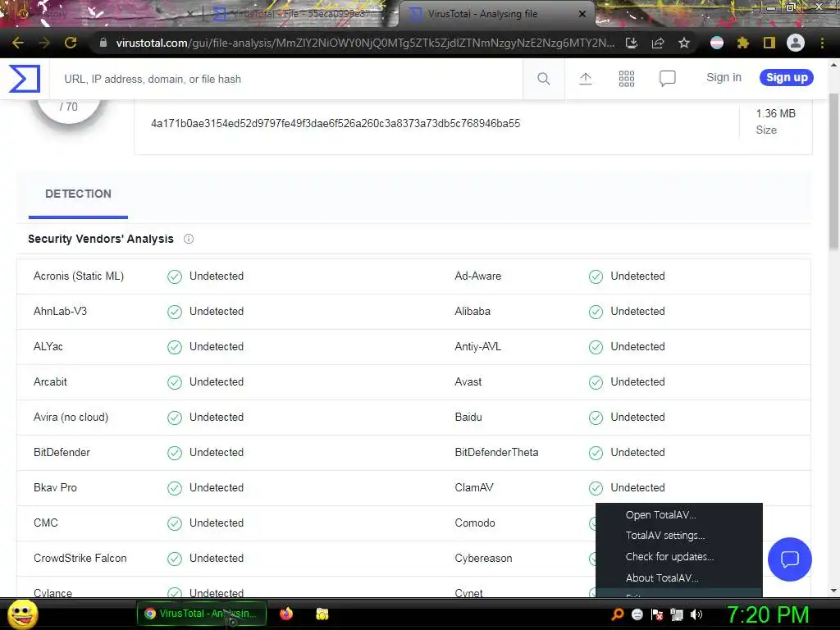840x630 pixels.
Task: Click the scrollbar down arrow
Action: click(833, 591)
